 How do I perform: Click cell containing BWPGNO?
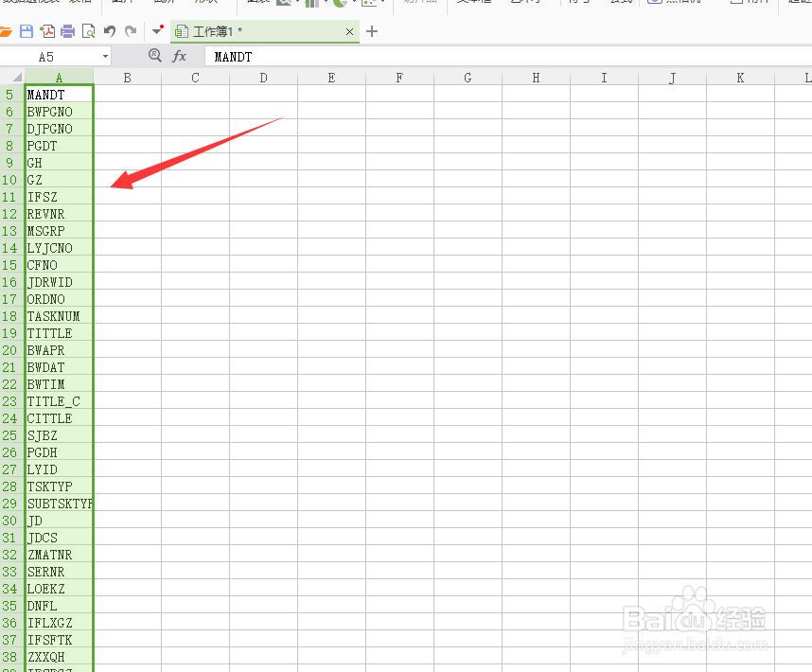[x=59, y=112]
